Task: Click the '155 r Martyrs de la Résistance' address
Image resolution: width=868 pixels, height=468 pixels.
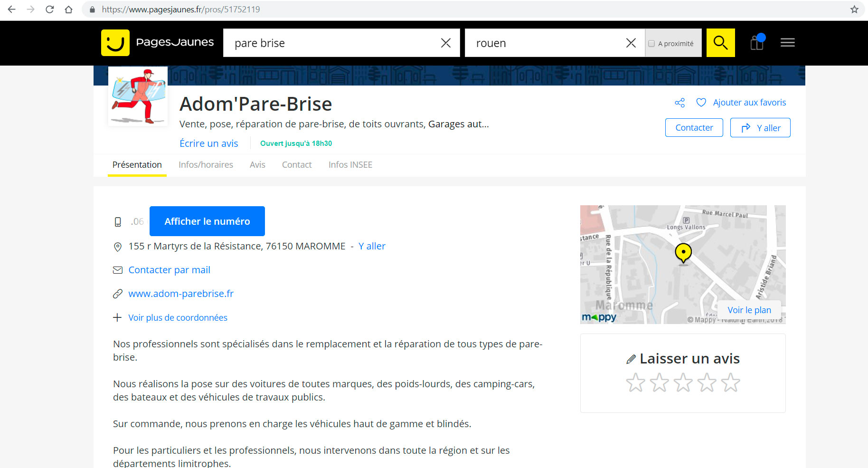Action: point(237,246)
